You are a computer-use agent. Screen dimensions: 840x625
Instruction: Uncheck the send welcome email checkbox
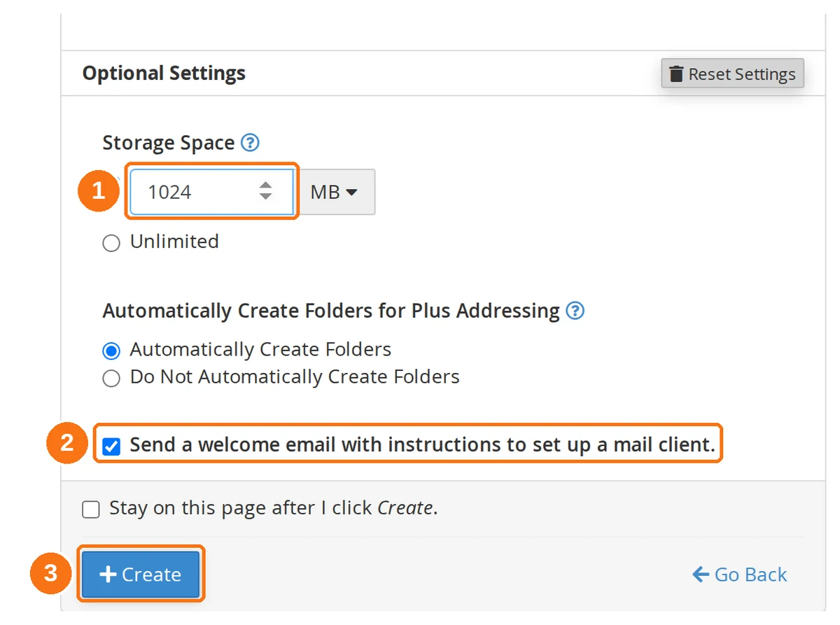(x=111, y=447)
